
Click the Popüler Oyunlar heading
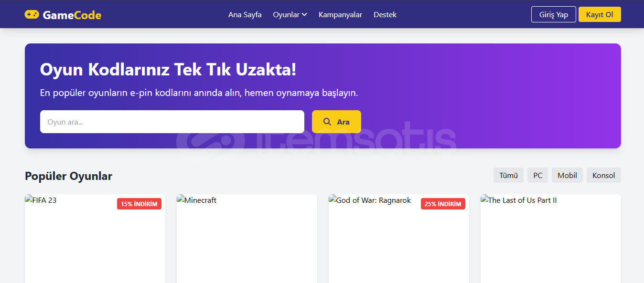click(69, 176)
